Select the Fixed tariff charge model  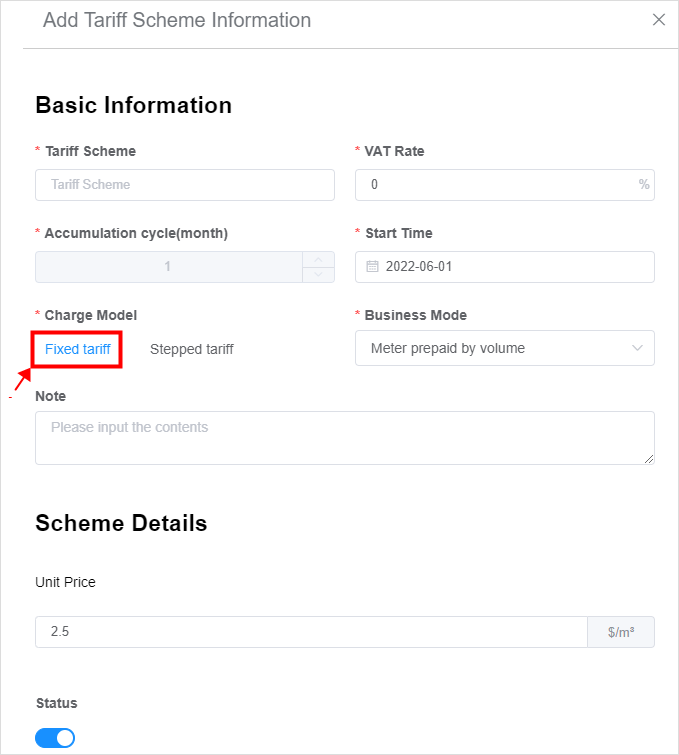(78, 349)
